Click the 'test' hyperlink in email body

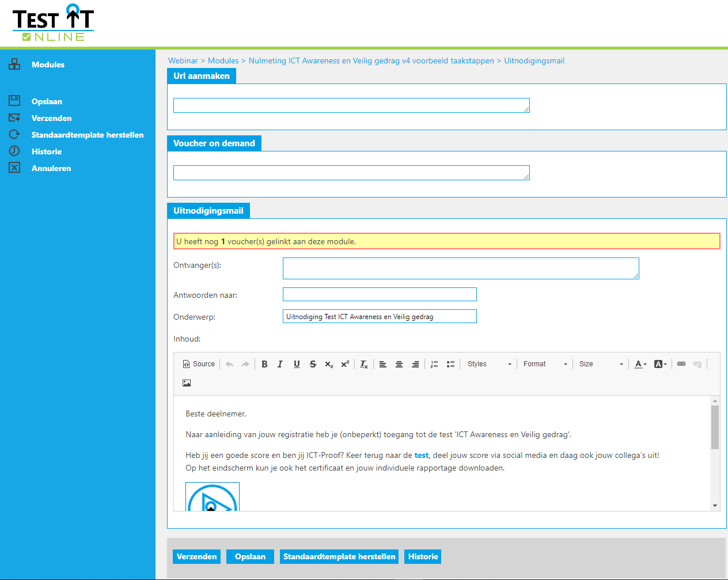pos(422,455)
